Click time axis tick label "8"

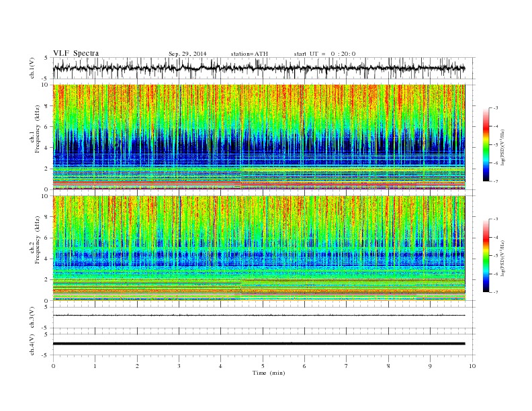pos(388,366)
